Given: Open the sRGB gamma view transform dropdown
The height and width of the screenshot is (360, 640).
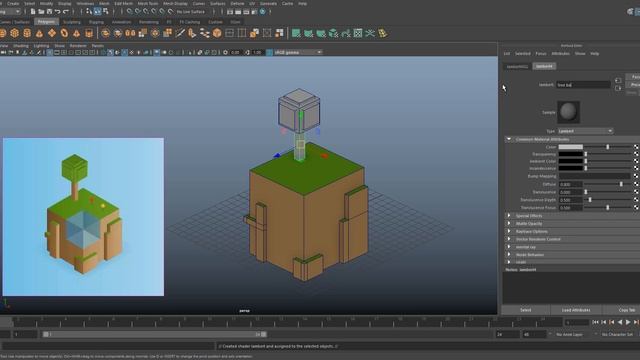Looking at the screenshot, I should [298, 52].
